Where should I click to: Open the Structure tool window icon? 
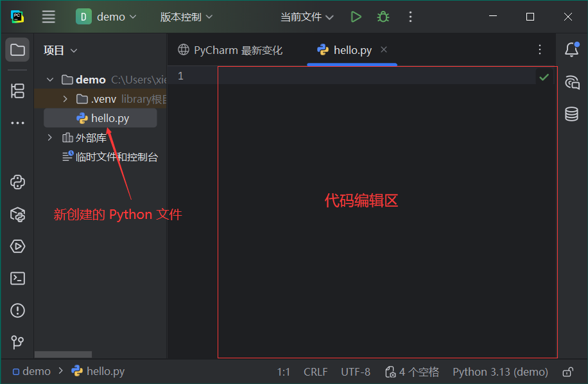17,91
